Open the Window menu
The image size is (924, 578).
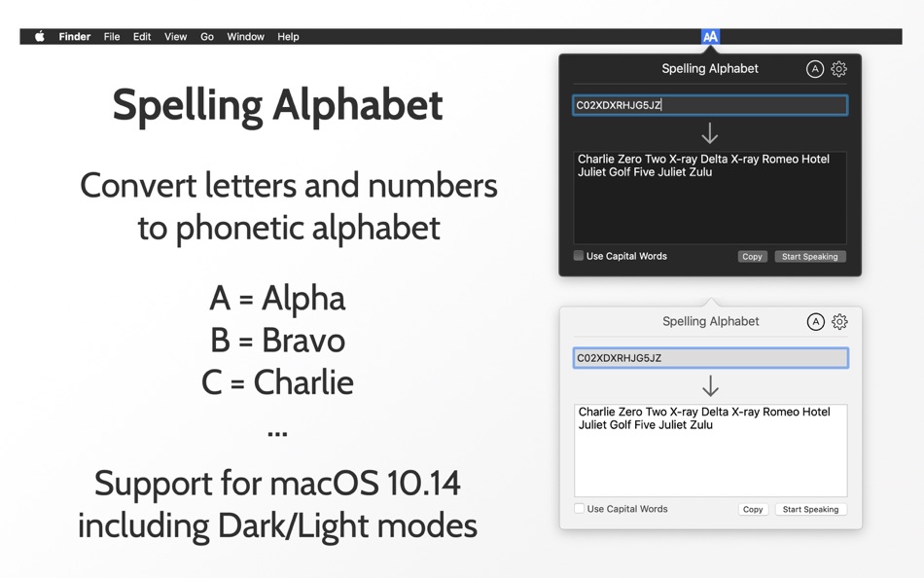(x=246, y=37)
